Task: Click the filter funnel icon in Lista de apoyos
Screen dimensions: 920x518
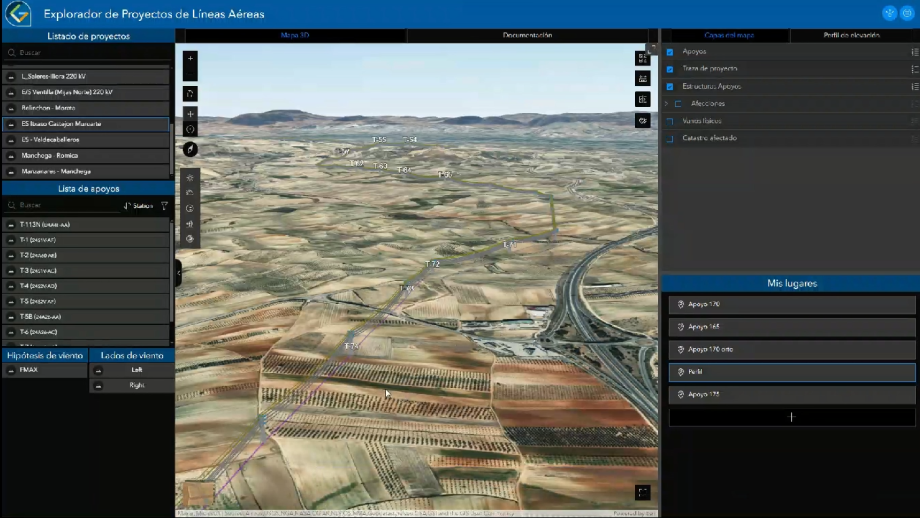Action: coord(164,206)
